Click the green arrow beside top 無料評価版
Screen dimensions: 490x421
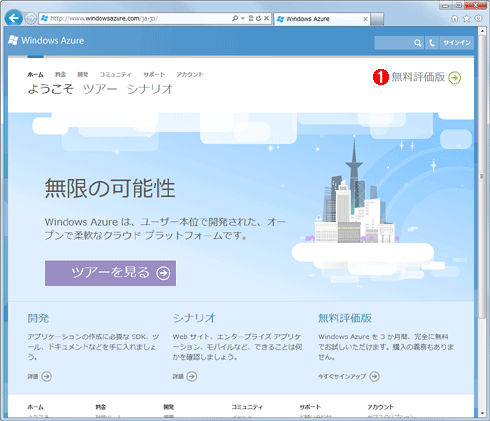coord(455,78)
